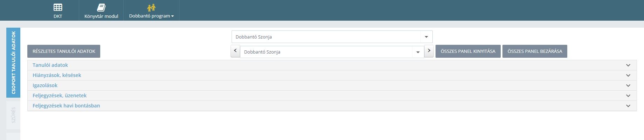Screen dimensions: 644x140
Task: Expand Feljegyzések, üzenetek chevron arrow
Action: (628, 96)
